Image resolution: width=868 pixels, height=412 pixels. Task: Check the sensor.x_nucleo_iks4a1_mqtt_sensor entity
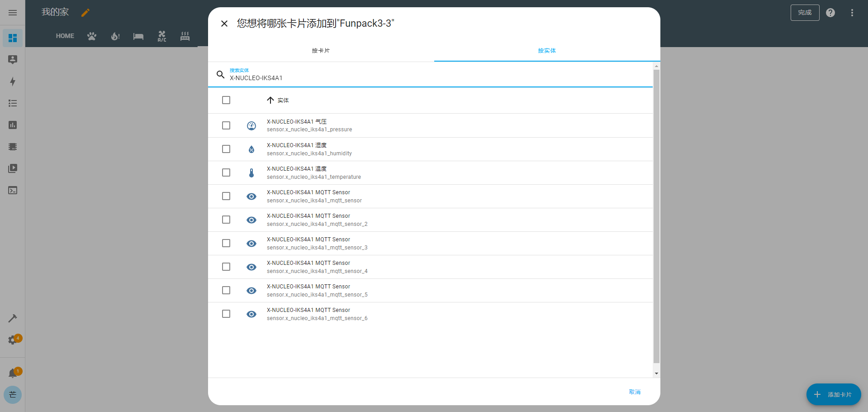[x=226, y=196]
